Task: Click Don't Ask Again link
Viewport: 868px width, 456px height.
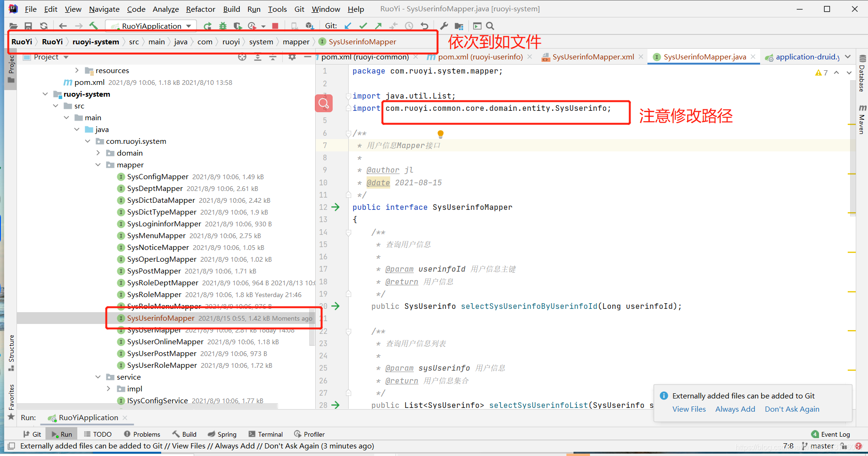Action: click(792, 409)
